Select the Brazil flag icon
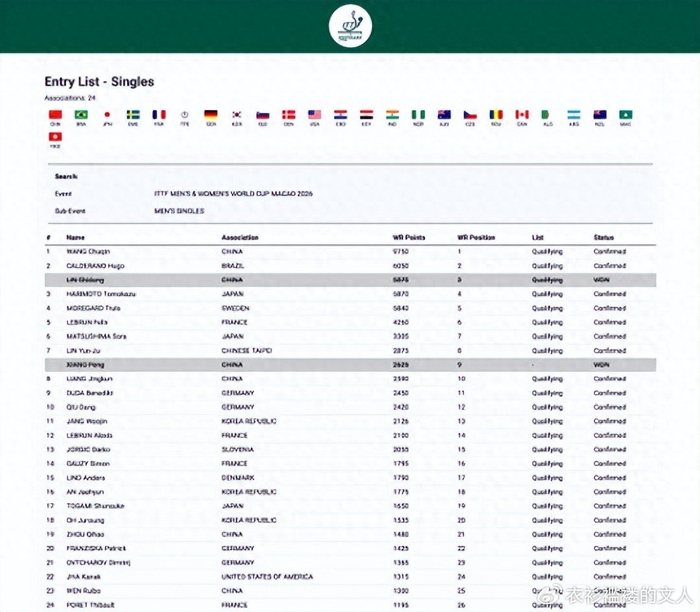 pos(81,115)
